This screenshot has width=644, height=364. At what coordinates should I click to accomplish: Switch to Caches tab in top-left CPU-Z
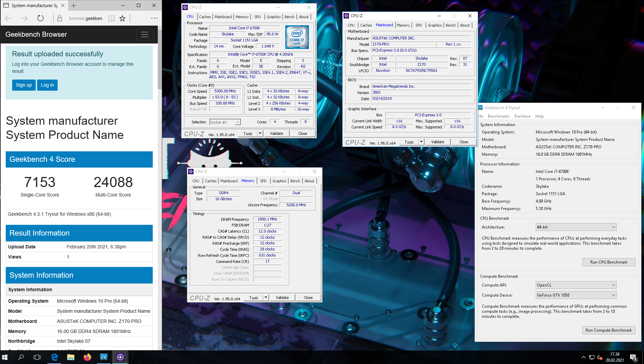click(205, 17)
